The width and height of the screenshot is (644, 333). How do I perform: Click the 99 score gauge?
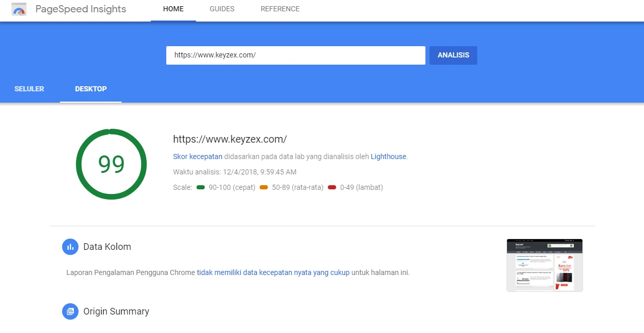(x=111, y=164)
